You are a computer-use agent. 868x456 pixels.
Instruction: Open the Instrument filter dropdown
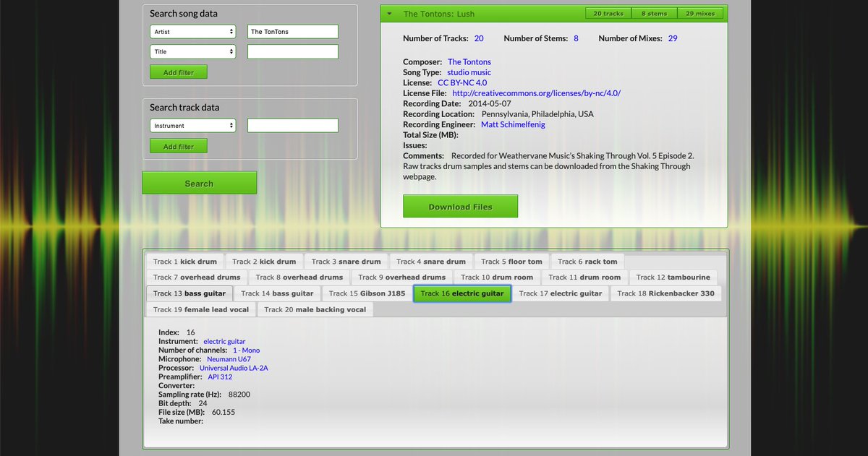(193, 126)
